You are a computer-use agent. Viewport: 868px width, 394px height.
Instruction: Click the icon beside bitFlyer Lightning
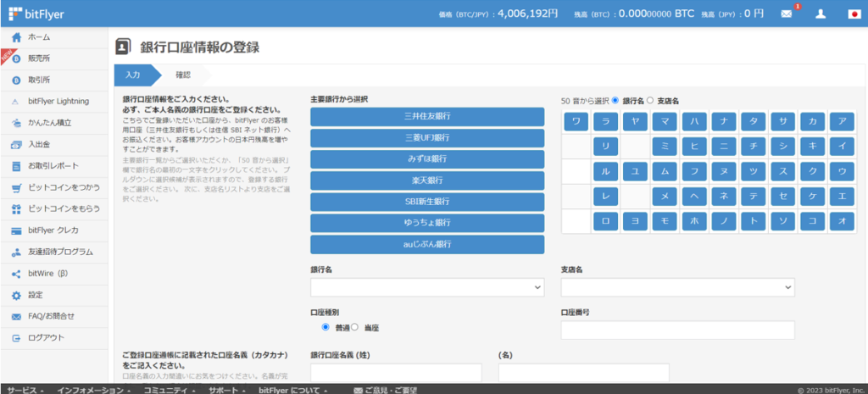(x=17, y=102)
